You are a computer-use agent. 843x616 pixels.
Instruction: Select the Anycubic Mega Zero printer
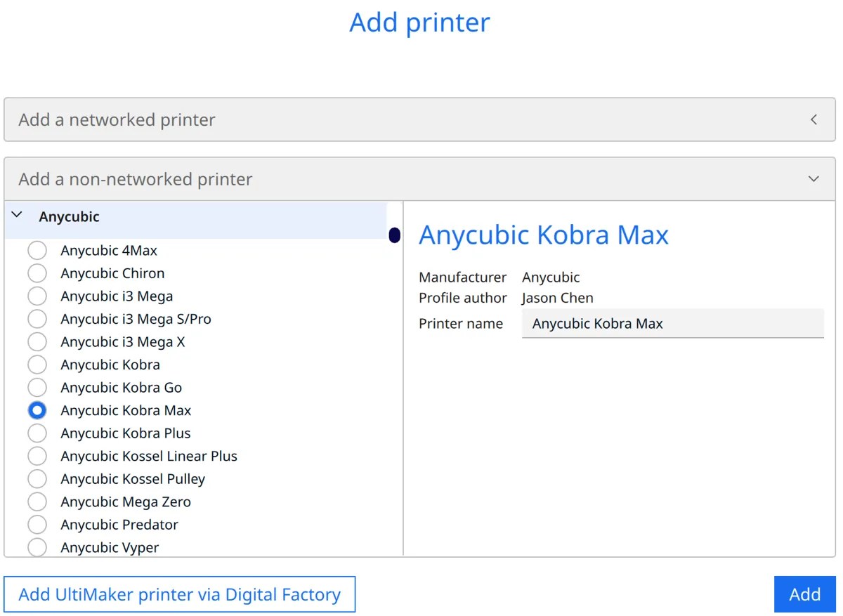point(37,502)
